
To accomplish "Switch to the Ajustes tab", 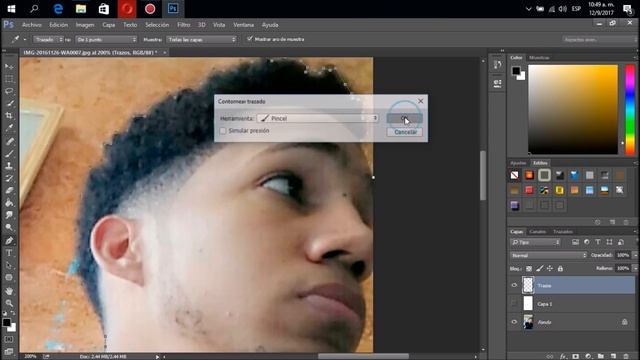I will pos(518,163).
